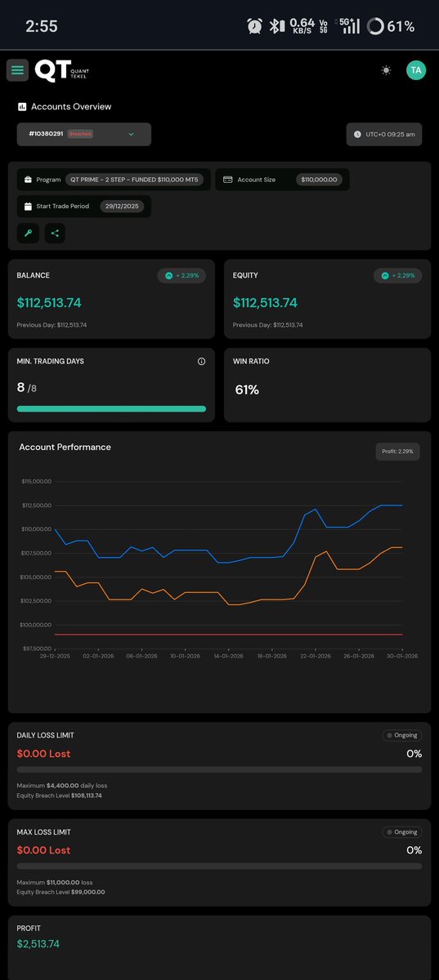Click the alarm icon in status bar
Screen dimensions: 439x980
pos(254,26)
